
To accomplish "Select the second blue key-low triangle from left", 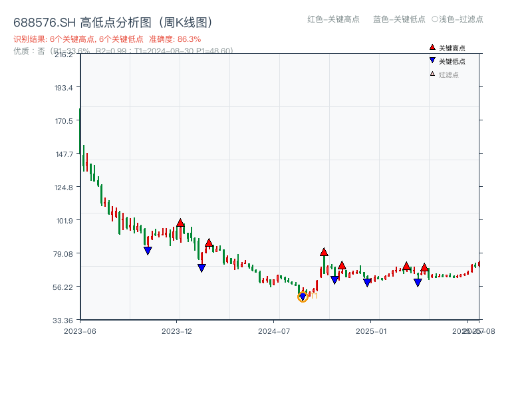I will (202, 268).
